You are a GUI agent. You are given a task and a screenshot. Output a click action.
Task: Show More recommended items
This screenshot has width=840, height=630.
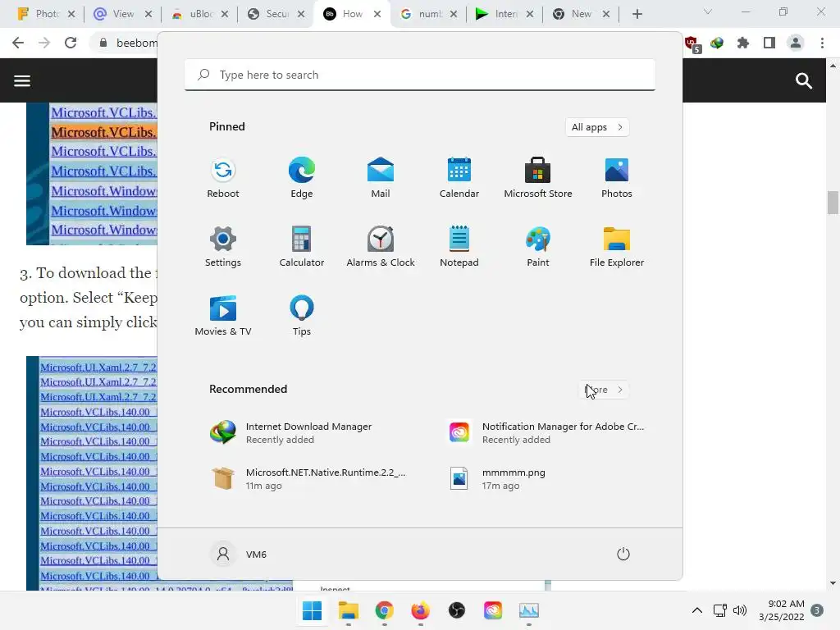(604, 390)
